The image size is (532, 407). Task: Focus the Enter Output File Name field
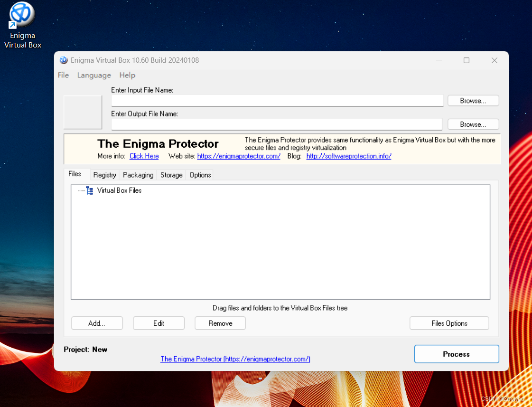[277, 124]
